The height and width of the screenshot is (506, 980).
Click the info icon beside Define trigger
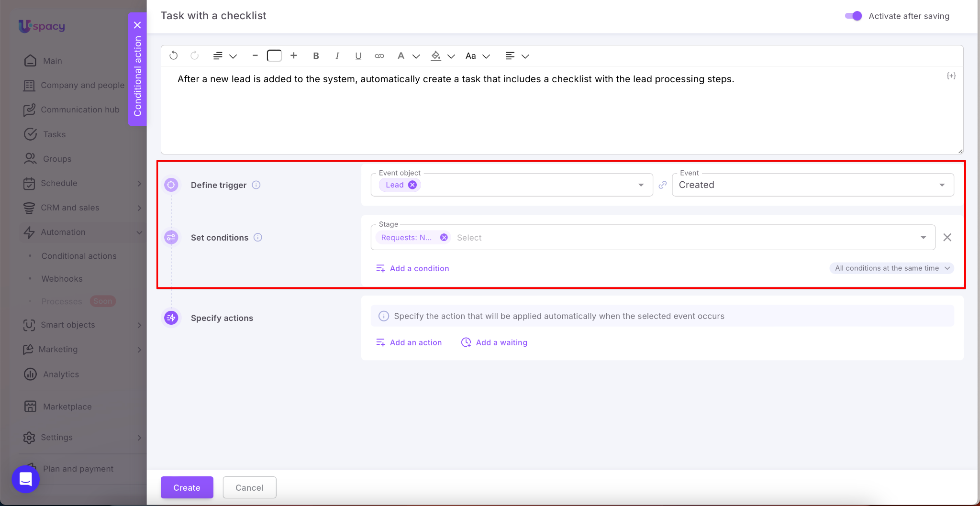tap(256, 185)
